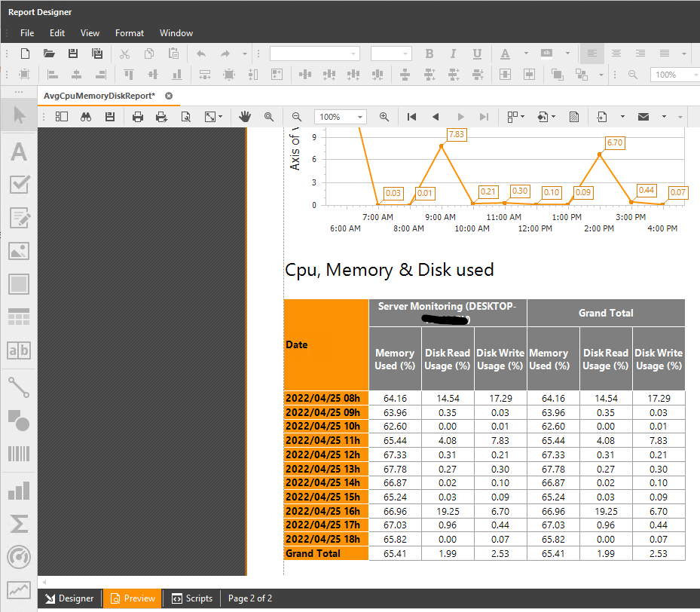This screenshot has width=700, height=612.
Task: Select the Table control in the left toolbox
Action: 18,317
